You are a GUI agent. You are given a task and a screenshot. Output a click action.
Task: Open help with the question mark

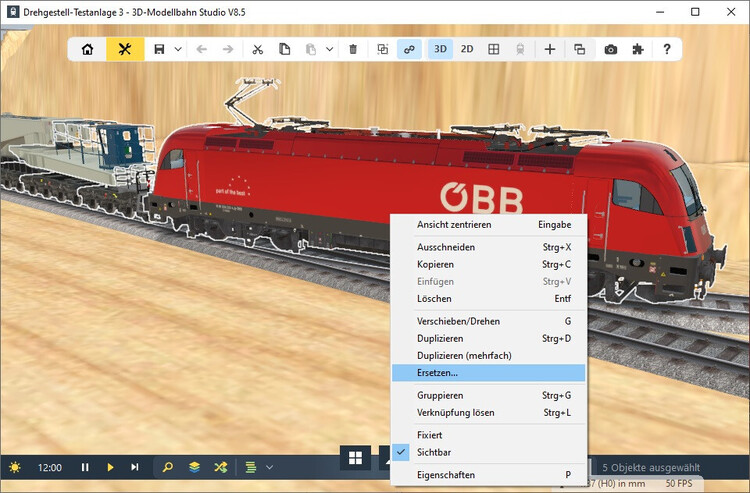tap(667, 49)
